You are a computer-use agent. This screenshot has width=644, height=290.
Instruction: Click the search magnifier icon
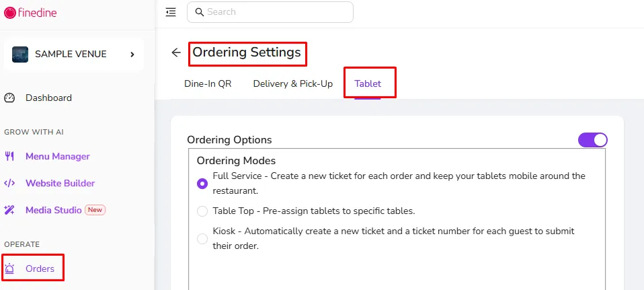(x=200, y=12)
